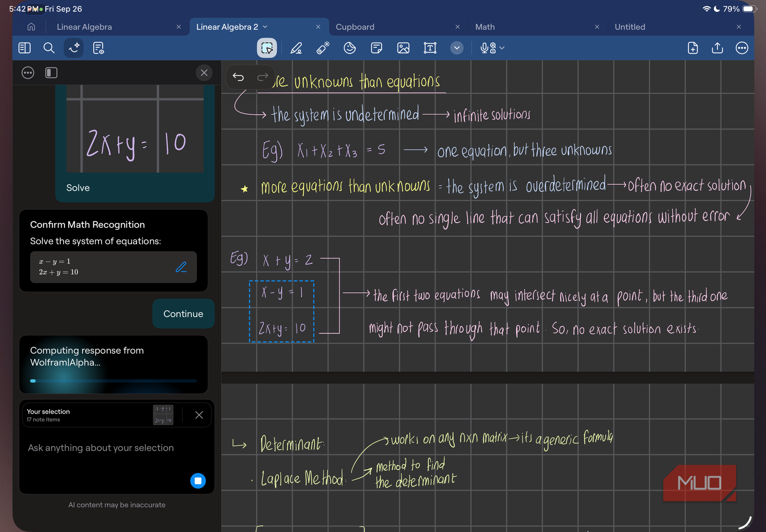This screenshot has height=532, width=766.
Task: Toggle the AI assistant sparkle button
Action: tap(74, 48)
